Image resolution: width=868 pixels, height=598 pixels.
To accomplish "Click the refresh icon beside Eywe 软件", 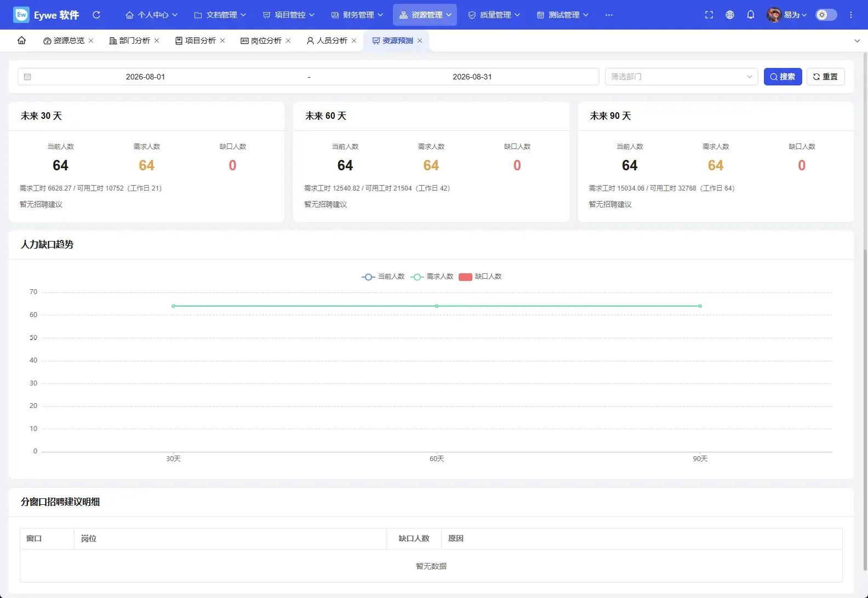I will point(96,15).
